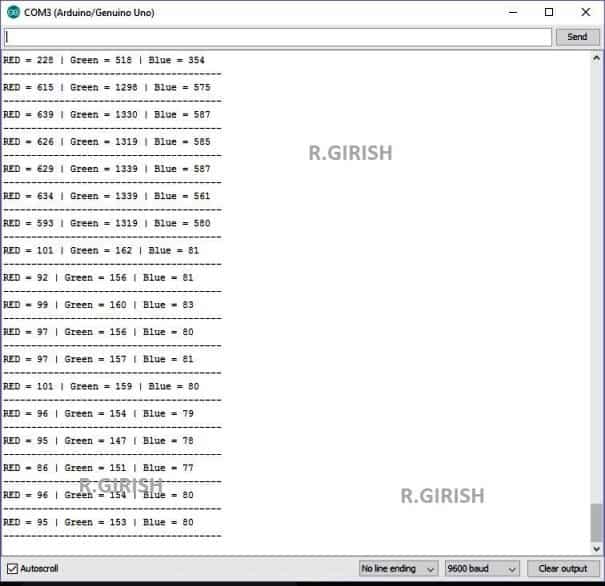Toggle the Autoscroll checkbox
This screenshot has width=605, height=586.
click(12, 568)
